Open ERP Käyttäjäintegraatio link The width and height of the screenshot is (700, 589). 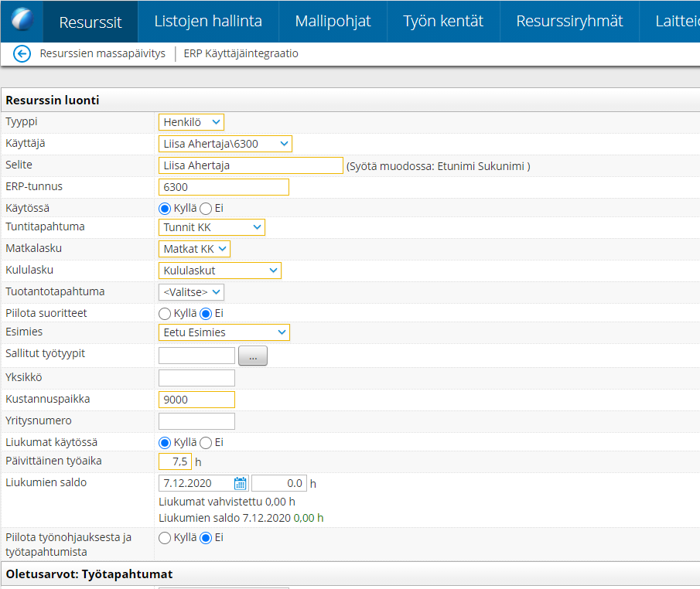pyautogui.click(x=241, y=53)
